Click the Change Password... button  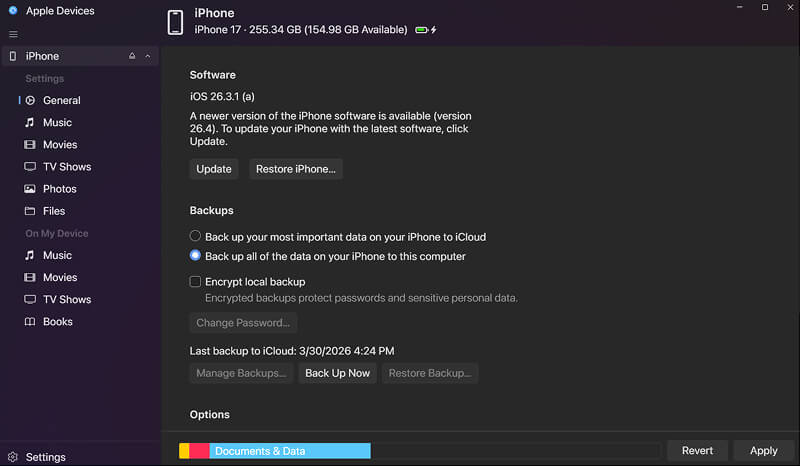tap(243, 323)
